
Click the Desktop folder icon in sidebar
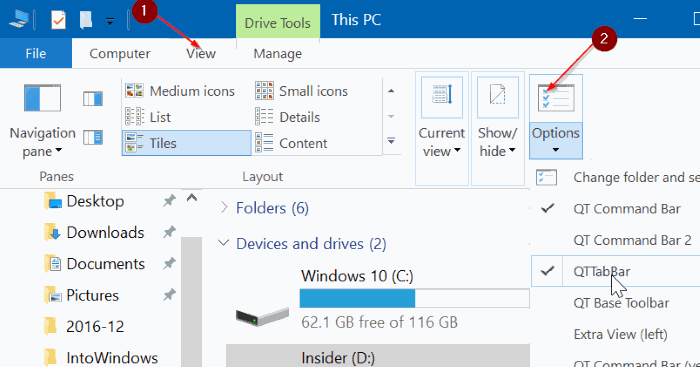(53, 201)
